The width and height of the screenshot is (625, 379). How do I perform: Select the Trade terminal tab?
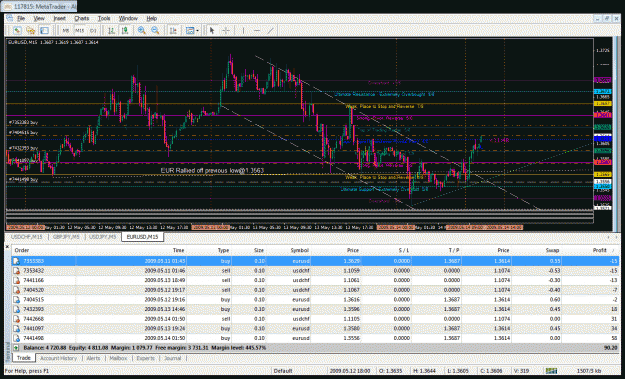(24, 358)
